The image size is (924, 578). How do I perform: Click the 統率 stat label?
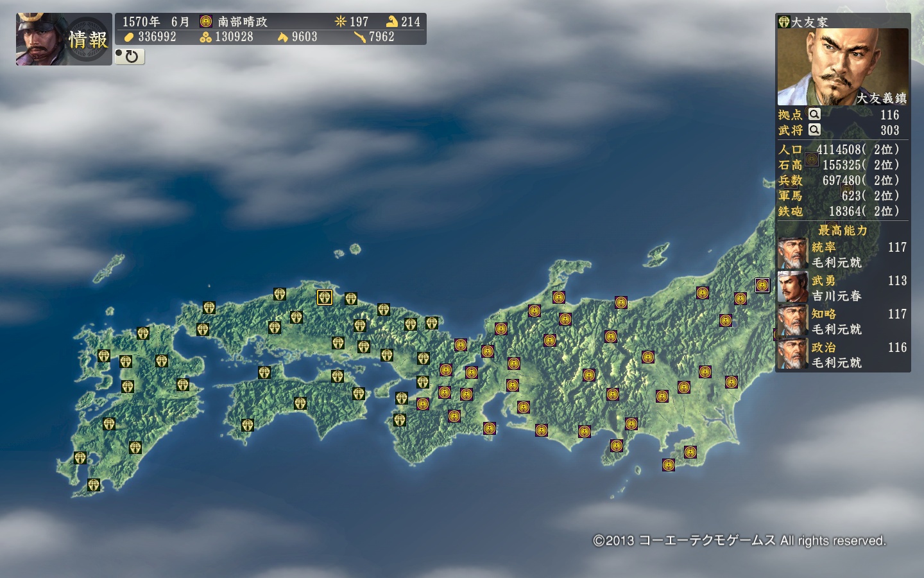click(824, 247)
